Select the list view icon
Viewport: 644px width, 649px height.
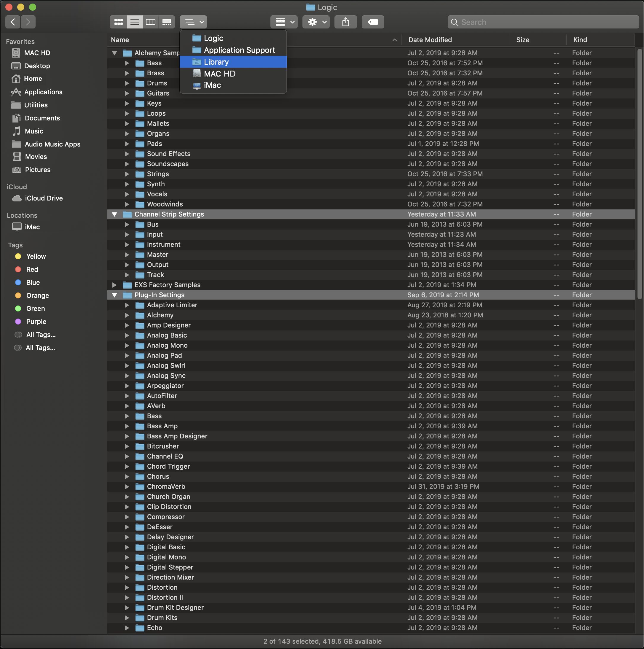134,21
